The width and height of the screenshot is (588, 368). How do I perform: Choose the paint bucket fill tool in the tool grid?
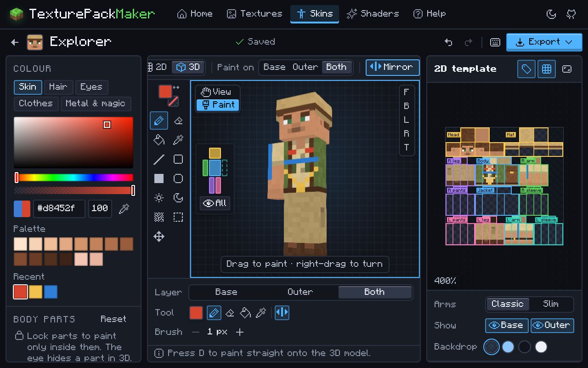pyautogui.click(x=159, y=140)
